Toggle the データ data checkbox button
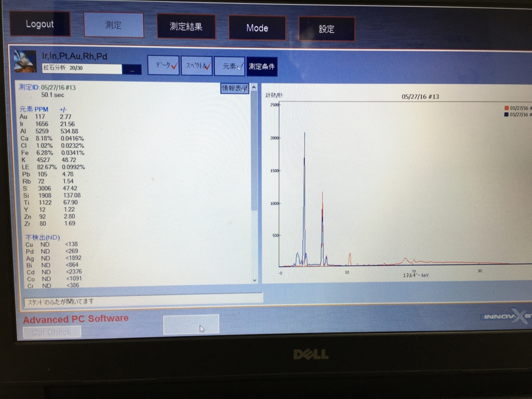 [x=164, y=65]
